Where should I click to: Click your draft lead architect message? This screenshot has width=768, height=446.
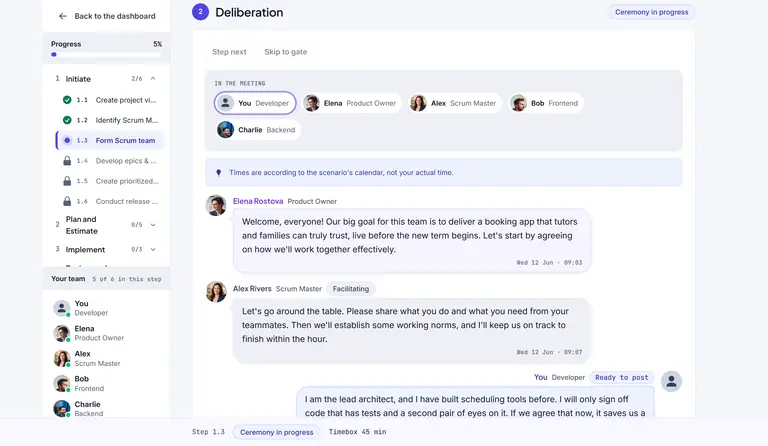(x=475, y=402)
